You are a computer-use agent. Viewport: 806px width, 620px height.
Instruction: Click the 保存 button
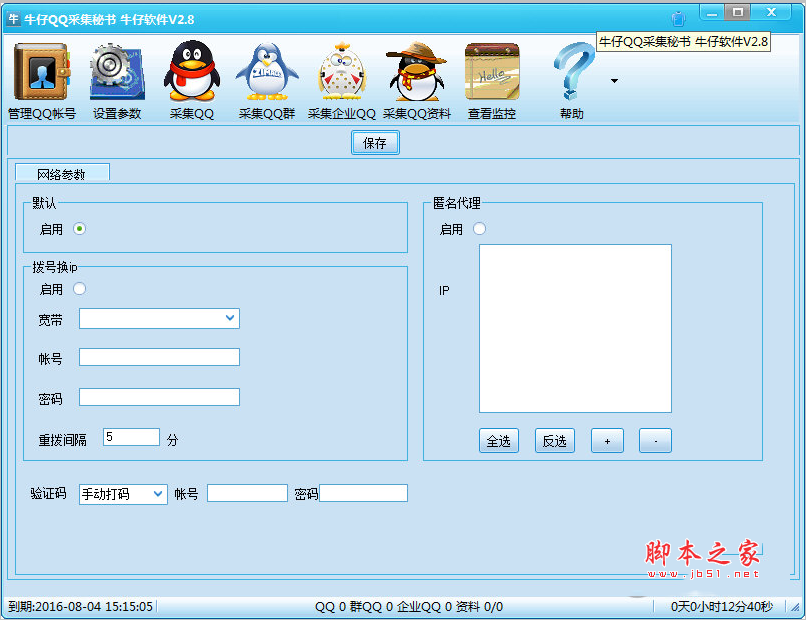click(x=375, y=143)
